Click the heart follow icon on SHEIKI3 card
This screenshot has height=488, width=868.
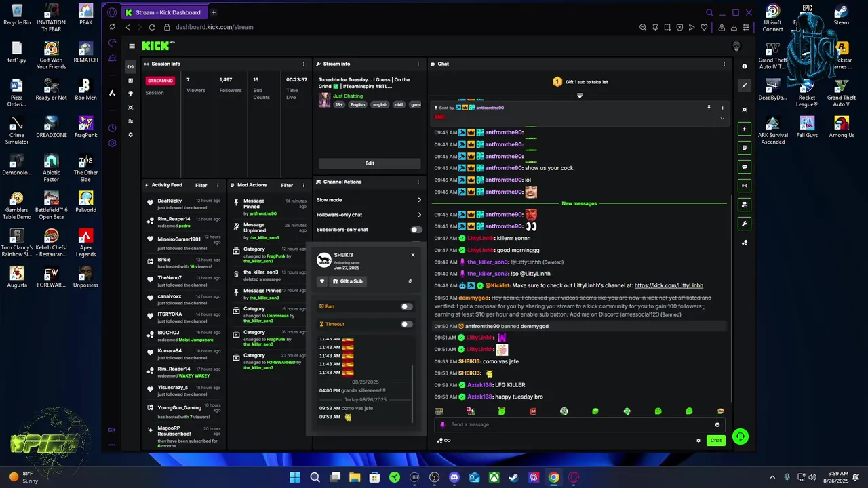[x=322, y=281]
